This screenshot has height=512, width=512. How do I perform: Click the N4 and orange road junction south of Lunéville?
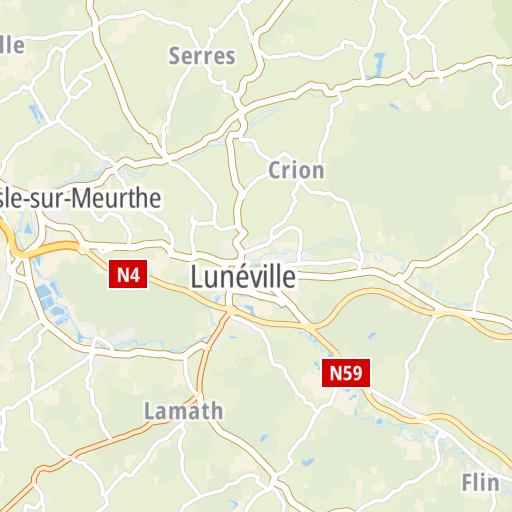(230, 311)
